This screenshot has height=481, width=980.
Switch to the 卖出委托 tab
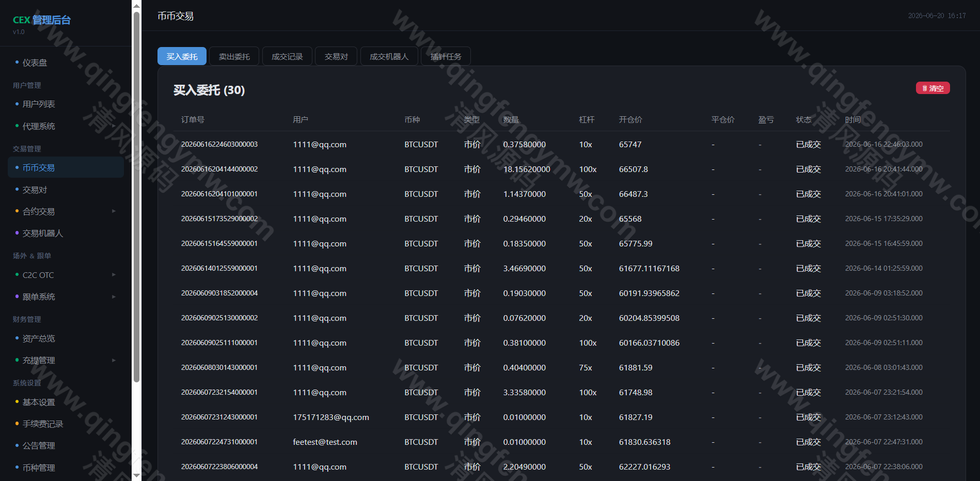234,56
